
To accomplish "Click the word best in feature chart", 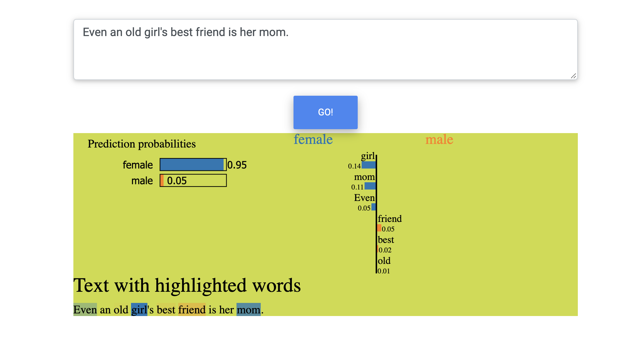I will coord(386,240).
